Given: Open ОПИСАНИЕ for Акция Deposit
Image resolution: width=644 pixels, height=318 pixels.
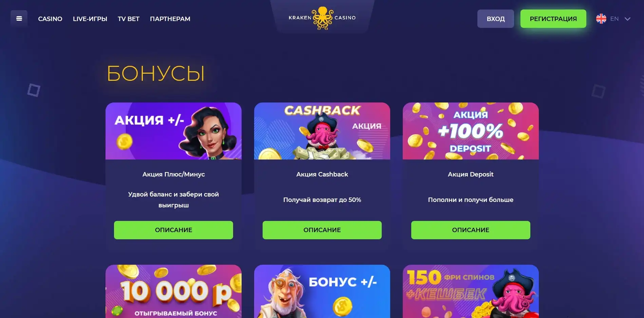Looking at the screenshot, I should pos(471,230).
